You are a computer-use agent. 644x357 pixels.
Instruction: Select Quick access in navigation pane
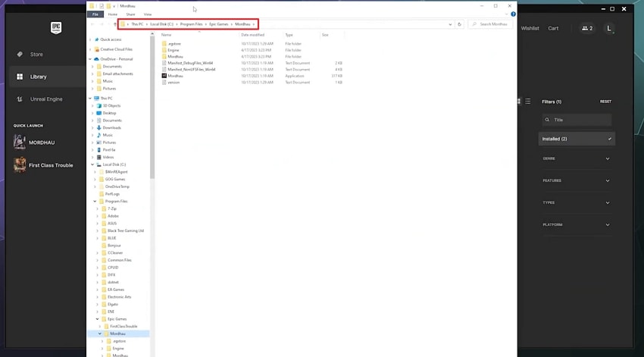[111, 39]
